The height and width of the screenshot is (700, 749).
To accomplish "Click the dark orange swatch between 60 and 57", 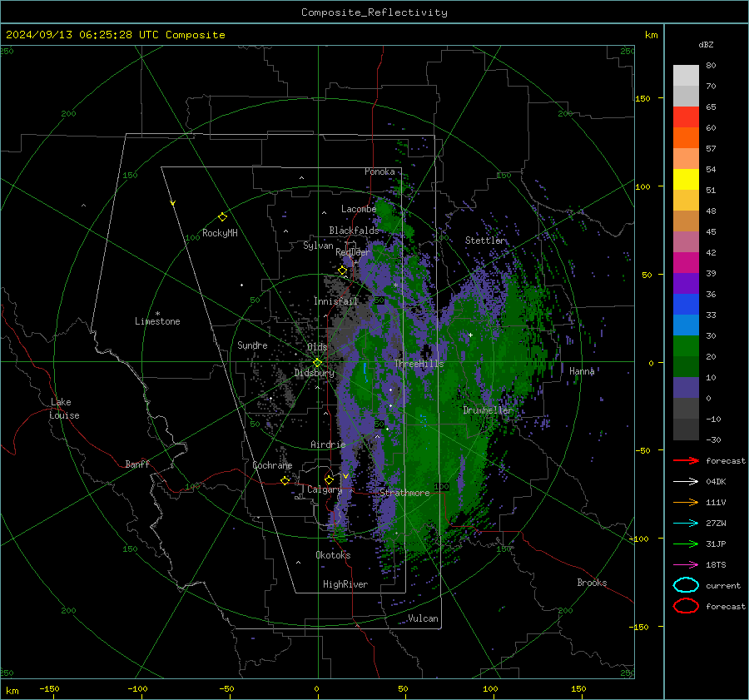I will [x=686, y=138].
